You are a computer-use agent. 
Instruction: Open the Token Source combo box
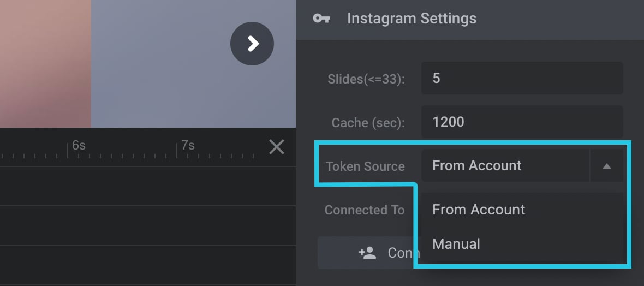coord(522,165)
